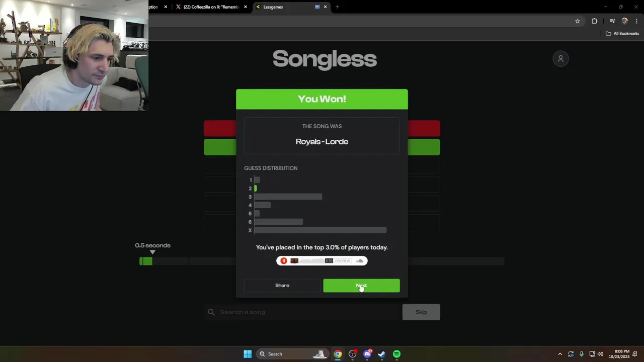Image resolution: width=644 pixels, height=362 pixels.
Task: Click the green song progress segment
Action: 146,261
